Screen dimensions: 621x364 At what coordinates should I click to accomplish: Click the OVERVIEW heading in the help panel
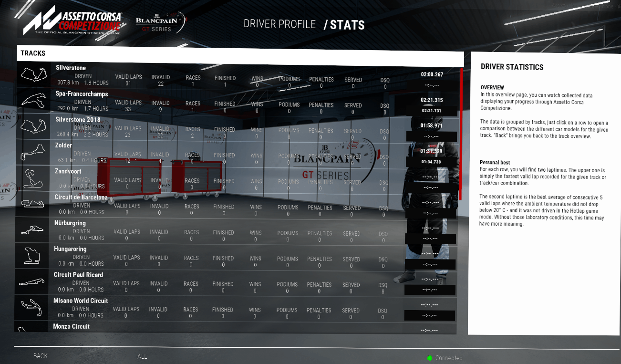click(492, 88)
